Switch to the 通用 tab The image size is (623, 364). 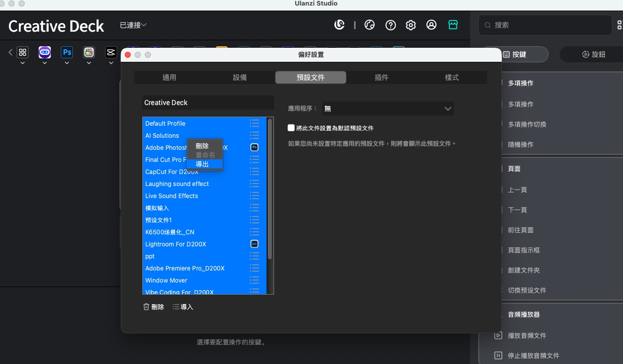(169, 77)
